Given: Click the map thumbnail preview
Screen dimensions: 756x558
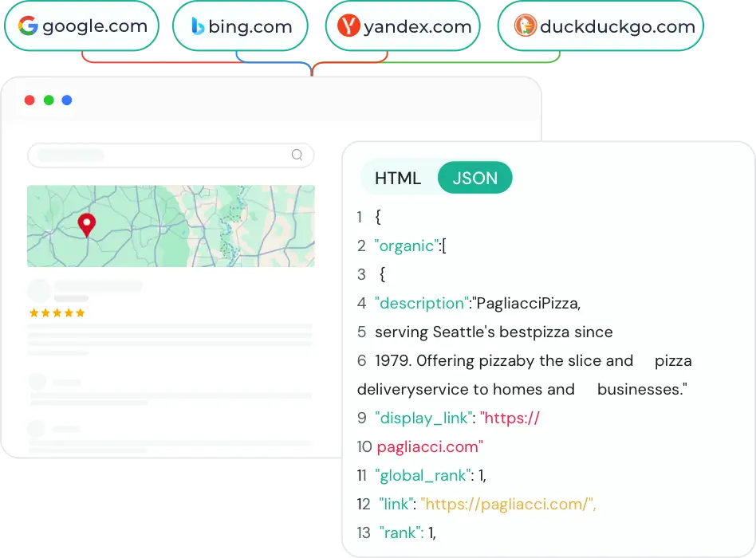Looking at the screenshot, I should tap(171, 225).
